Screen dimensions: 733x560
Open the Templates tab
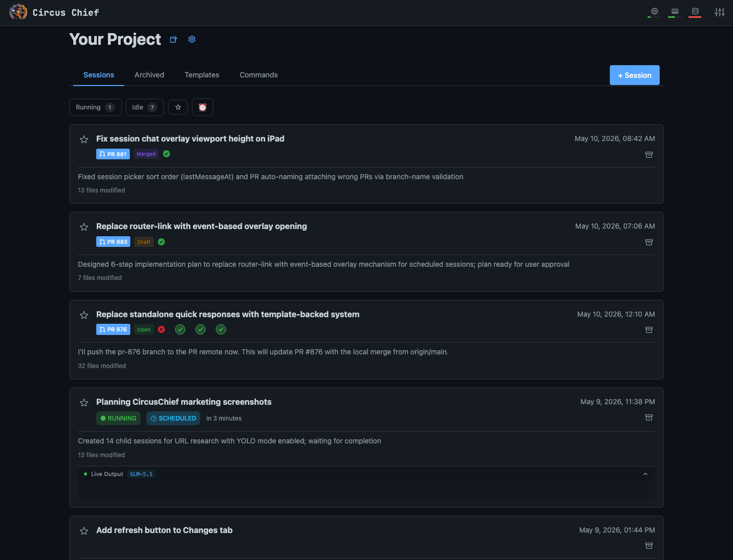(202, 75)
